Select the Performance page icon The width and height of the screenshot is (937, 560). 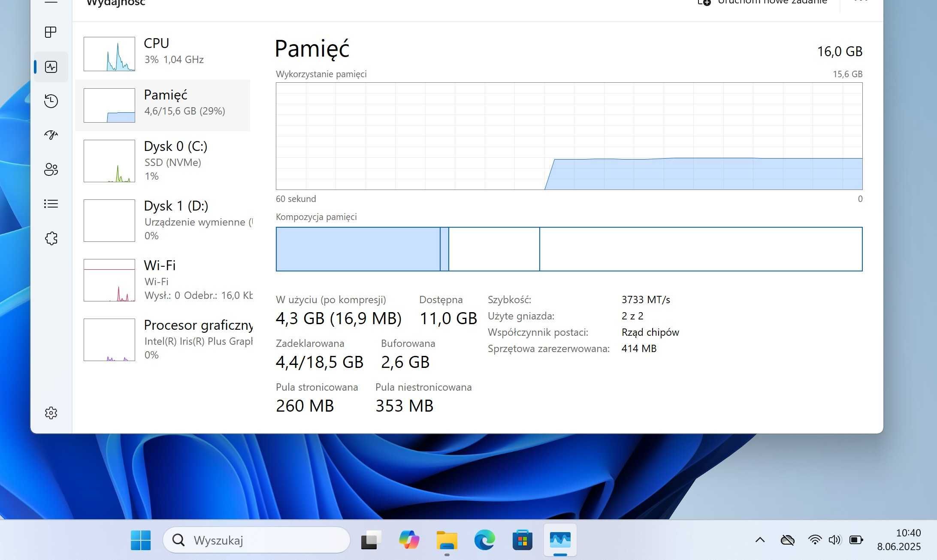[x=51, y=67]
